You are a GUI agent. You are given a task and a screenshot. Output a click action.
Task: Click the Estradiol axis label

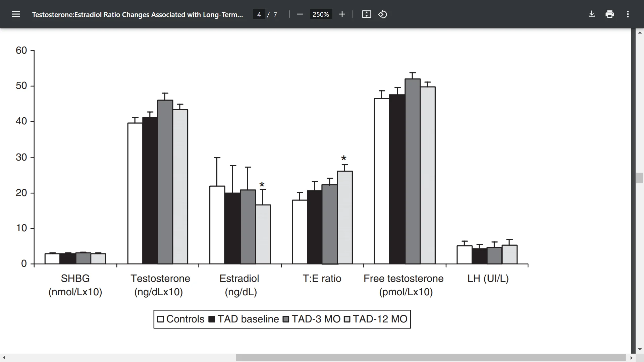239,285
